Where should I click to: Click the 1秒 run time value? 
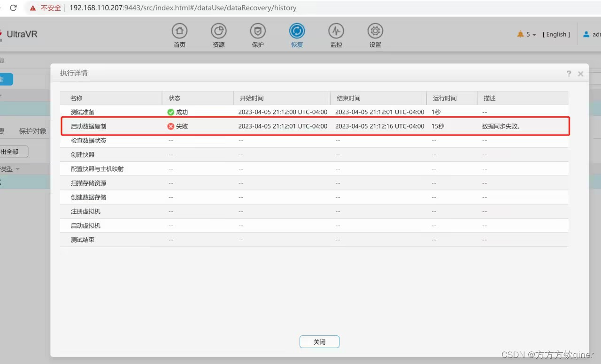(x=436, y=112)
